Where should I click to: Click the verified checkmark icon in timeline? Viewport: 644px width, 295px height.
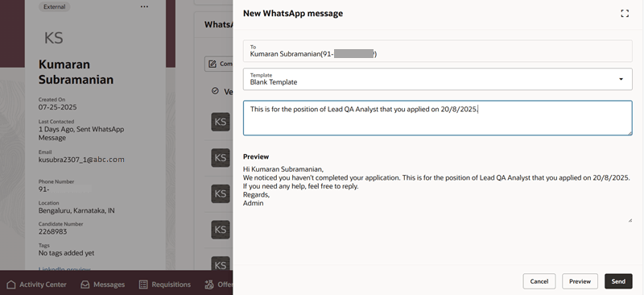[x=215, y=91]
